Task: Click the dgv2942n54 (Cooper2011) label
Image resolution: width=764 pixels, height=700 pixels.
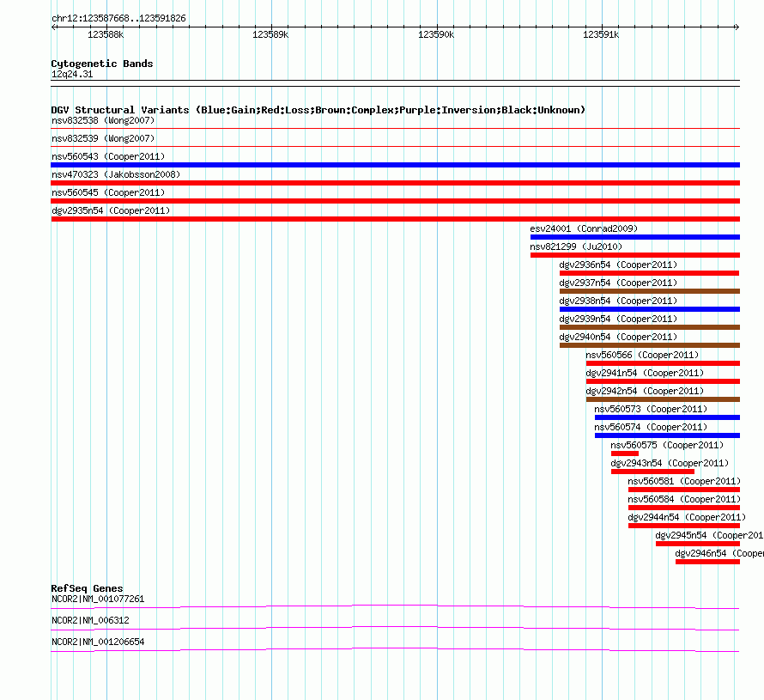Action: click(645, 391)
